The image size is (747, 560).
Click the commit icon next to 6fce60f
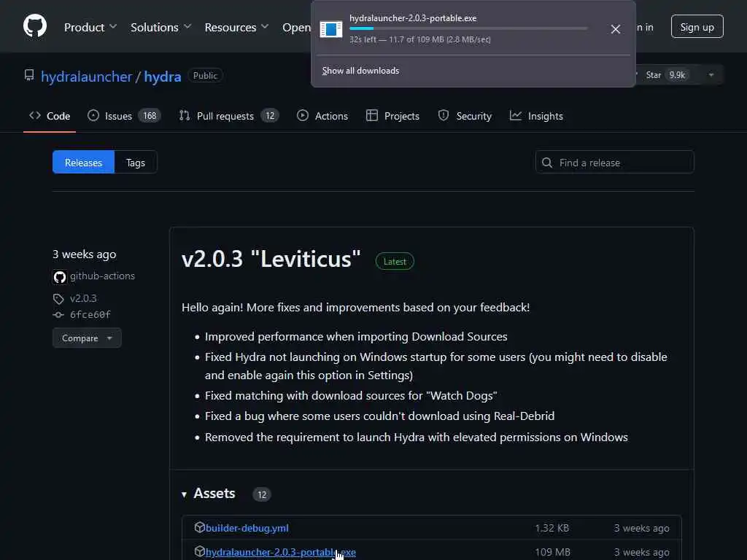58,315
